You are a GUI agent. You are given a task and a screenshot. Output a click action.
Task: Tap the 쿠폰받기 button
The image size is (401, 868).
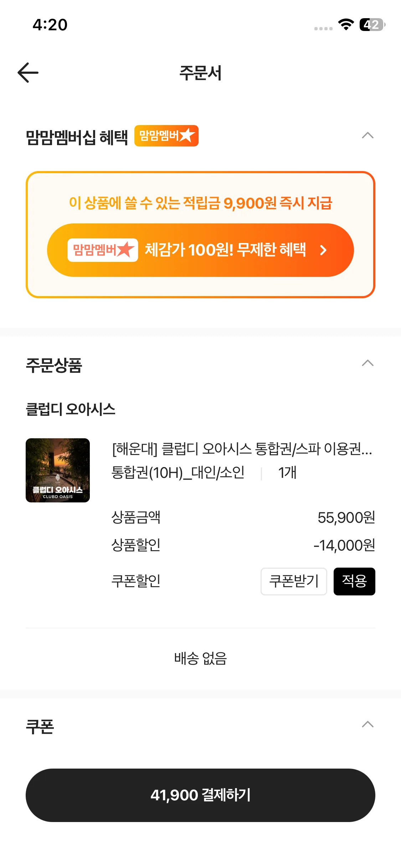pos(293,581)
